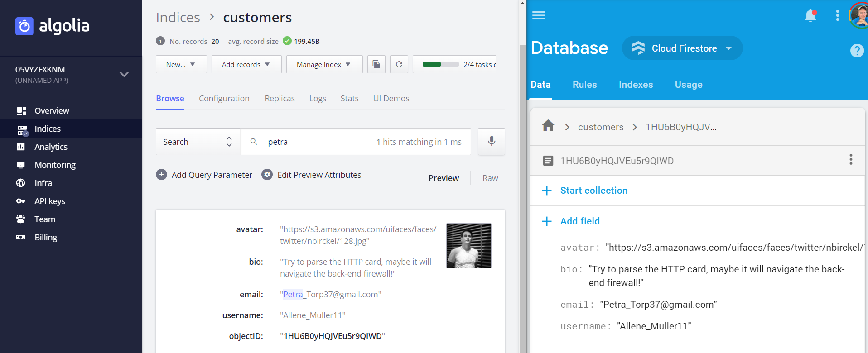This screenshot has width=868, height=353.
Task: Switch to the Configuration tab
Action: click(x=224, y=99)
